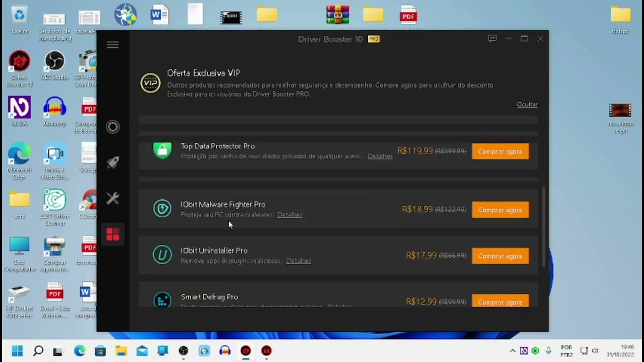The image size is (644, 362).
Task: Click the PRO badge next to title
Action: [374, 39]
